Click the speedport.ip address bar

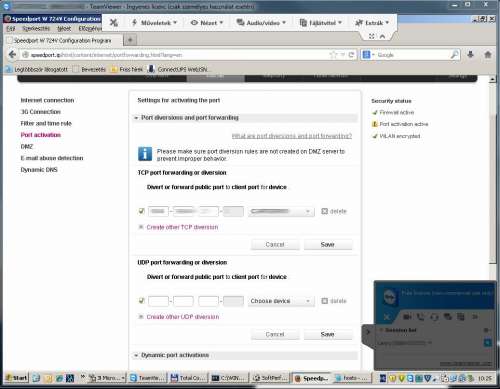pos(177,55)
